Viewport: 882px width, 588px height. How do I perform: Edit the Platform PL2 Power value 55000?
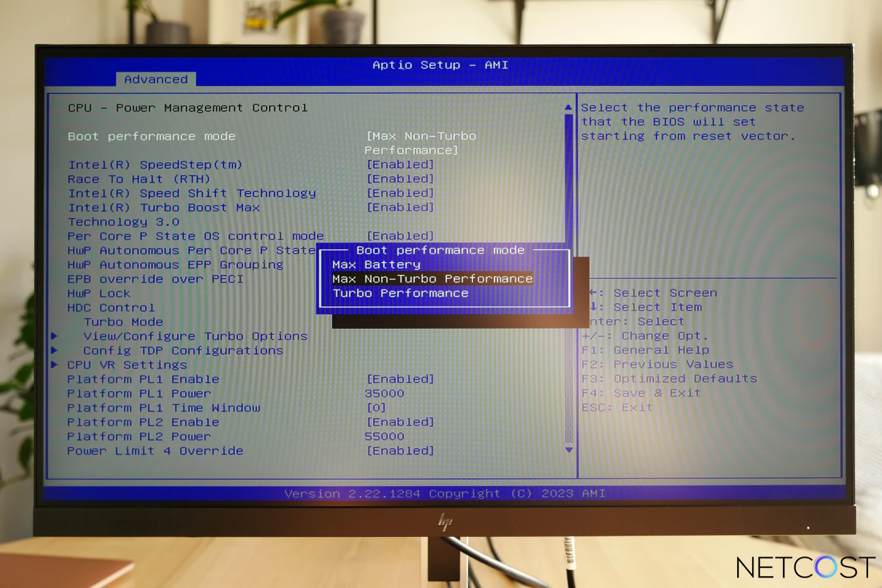pos(384,436)
